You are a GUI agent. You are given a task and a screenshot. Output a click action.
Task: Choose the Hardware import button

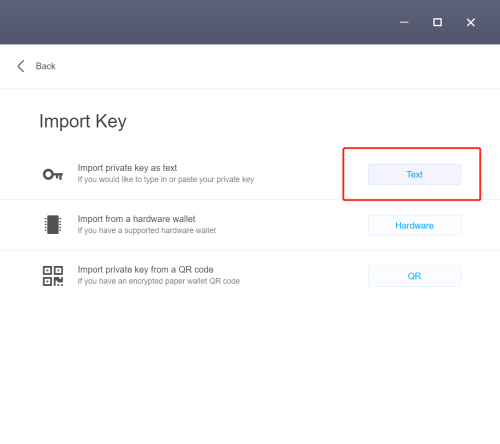415,225
